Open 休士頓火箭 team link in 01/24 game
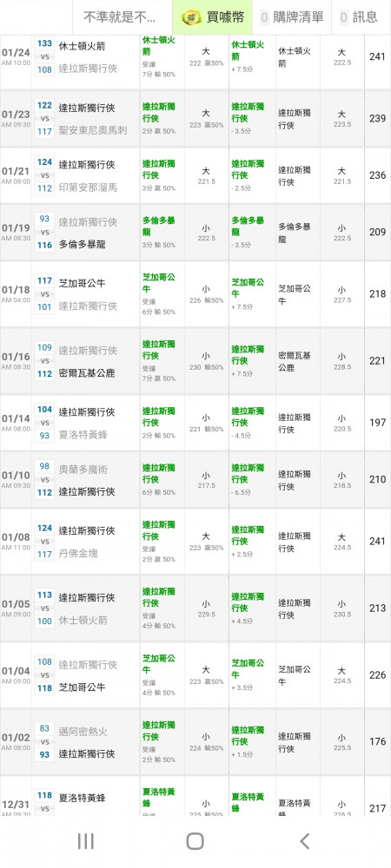 coord(82,47)
